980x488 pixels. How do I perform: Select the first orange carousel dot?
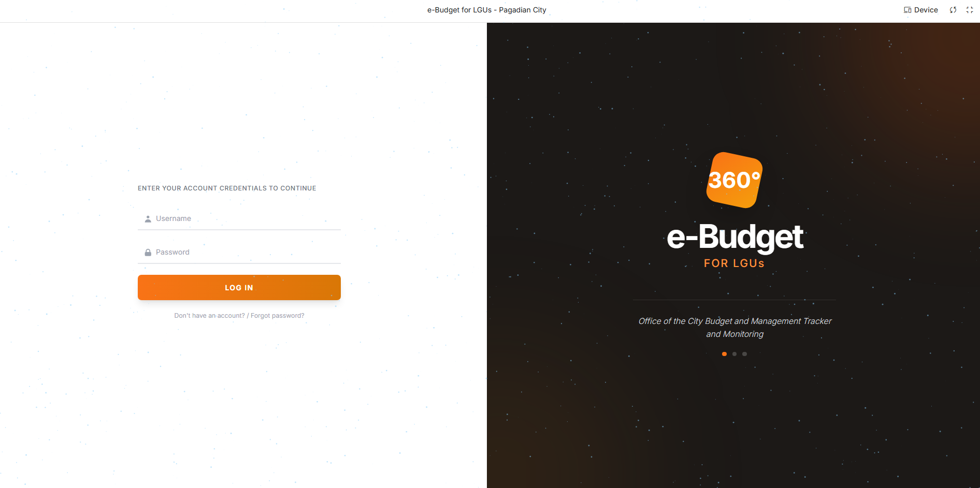tap(724, 354)
